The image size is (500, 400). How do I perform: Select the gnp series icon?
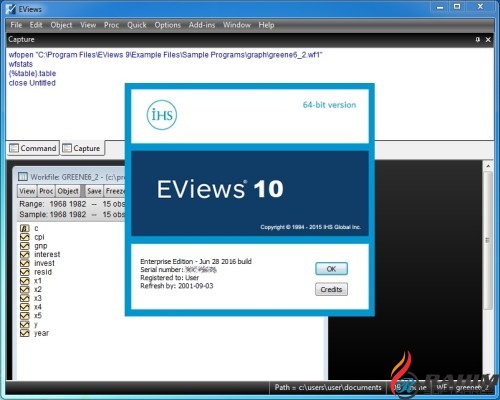[x=25, y=246]
